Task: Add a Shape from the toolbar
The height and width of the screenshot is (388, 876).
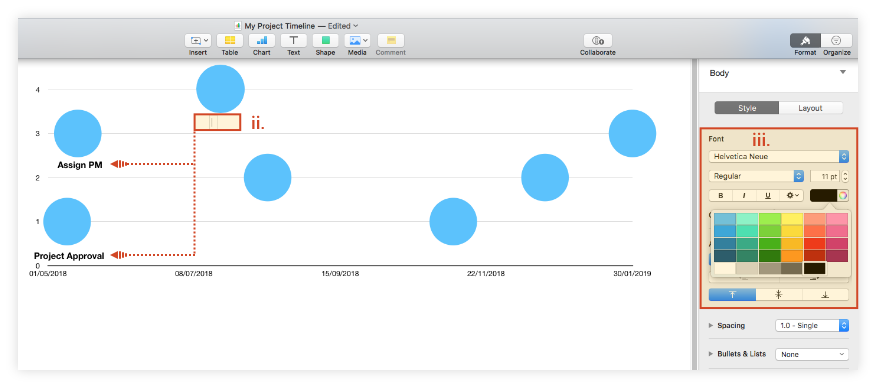Action: click(x=325, y=40)
